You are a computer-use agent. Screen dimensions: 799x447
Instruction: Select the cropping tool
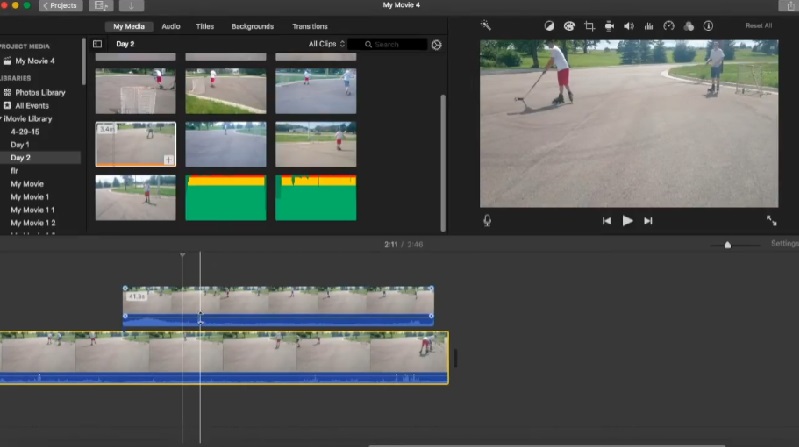coord(589,26)
